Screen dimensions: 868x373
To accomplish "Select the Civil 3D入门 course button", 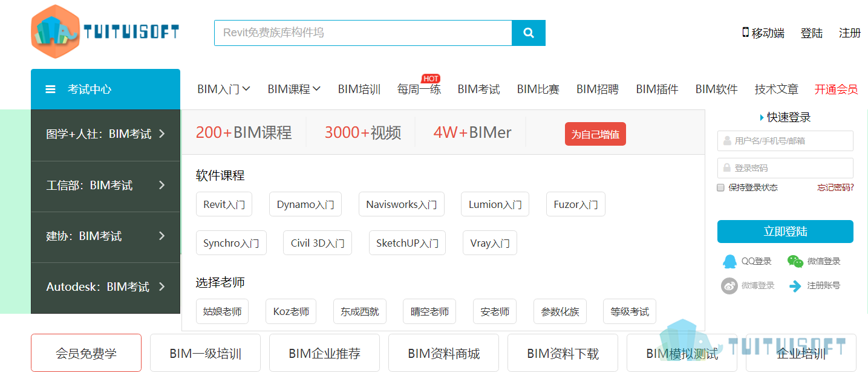I will (x=318, y=243).
